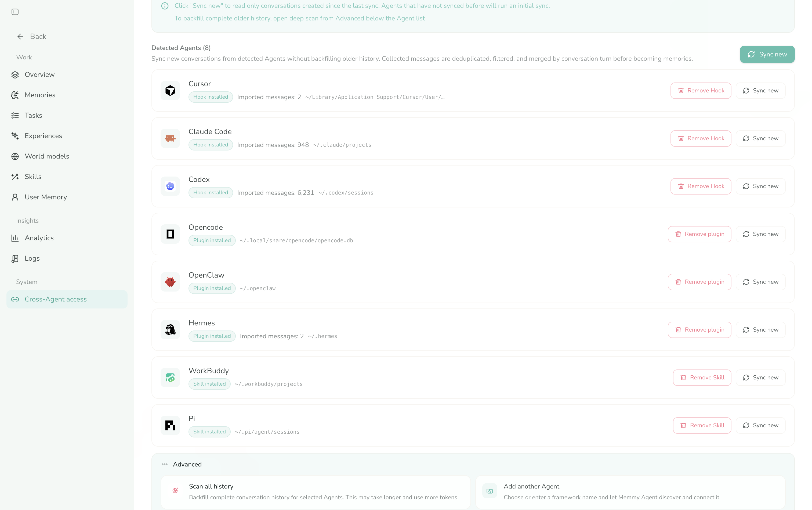The width and height of the screenshot is (812, 510).
Task: Click the Add another Agent folder icon
Action: pyautogui.click(x=490, y=491)
